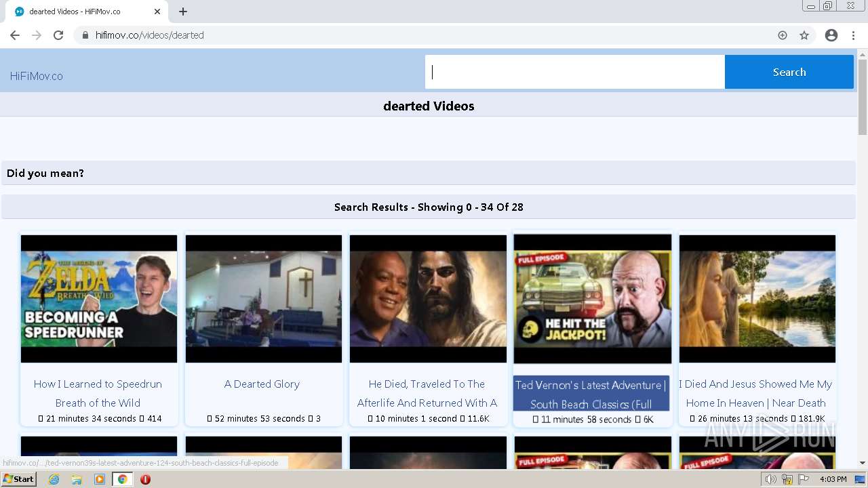This screenshot has height=488, width=868.
Task: Focus the video search text box
Action: coord(575,72)
